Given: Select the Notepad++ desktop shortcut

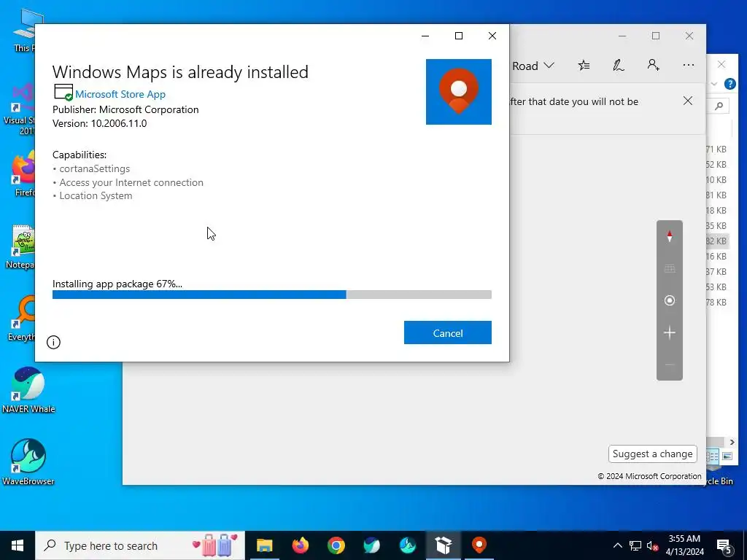Looking at the screenshot, I should [20, 248].
